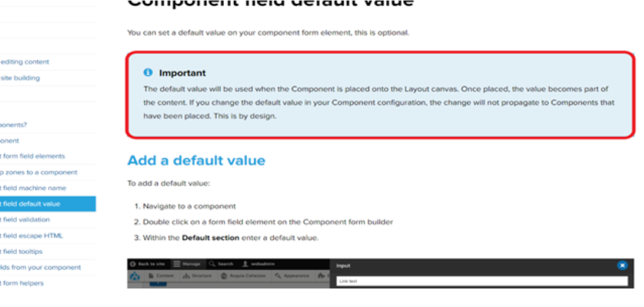Click the 'Important' notice title

(182, 73)
